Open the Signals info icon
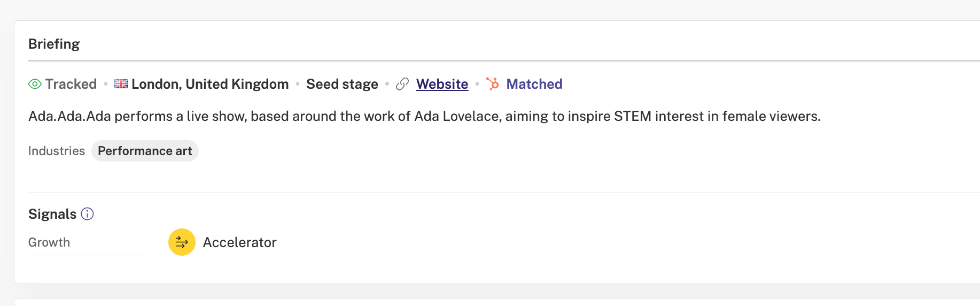Viewport: 980px width, 306px height. [x=87, y=214]
